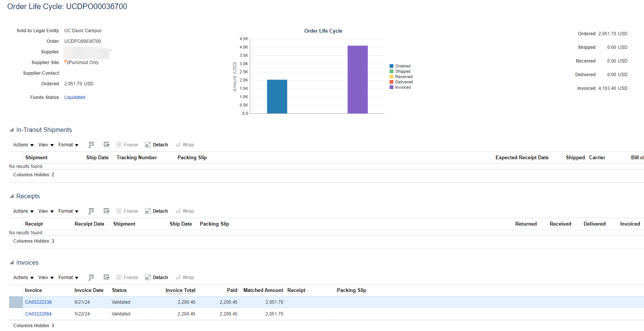Viewport: 644px width, 331px height.
Task: Detach the Invoices table
Action: (156, 278)
